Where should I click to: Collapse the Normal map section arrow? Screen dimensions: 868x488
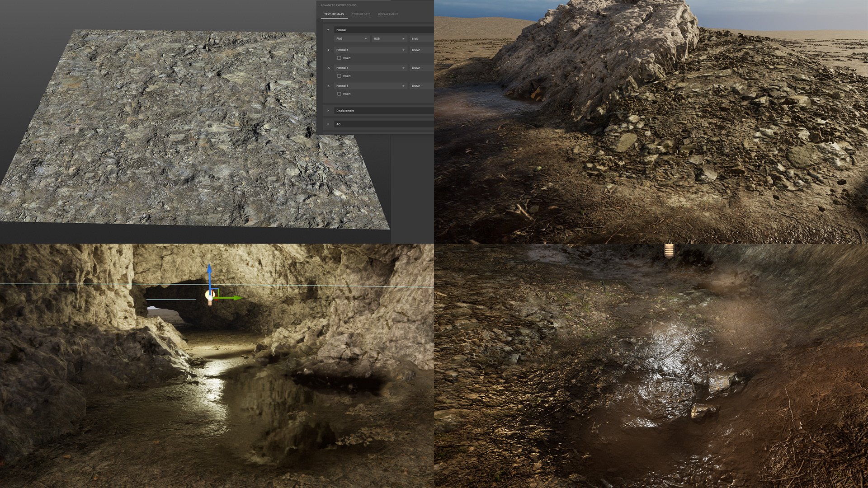pyautogui.click(x=328, y=30)
